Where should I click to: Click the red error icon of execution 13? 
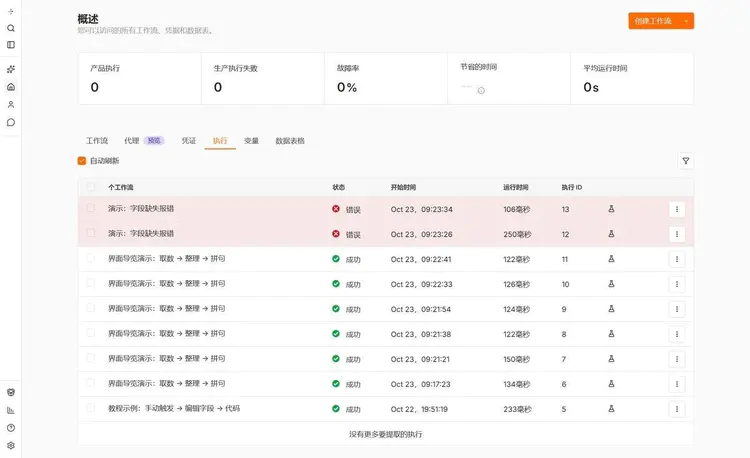point(336,209)
